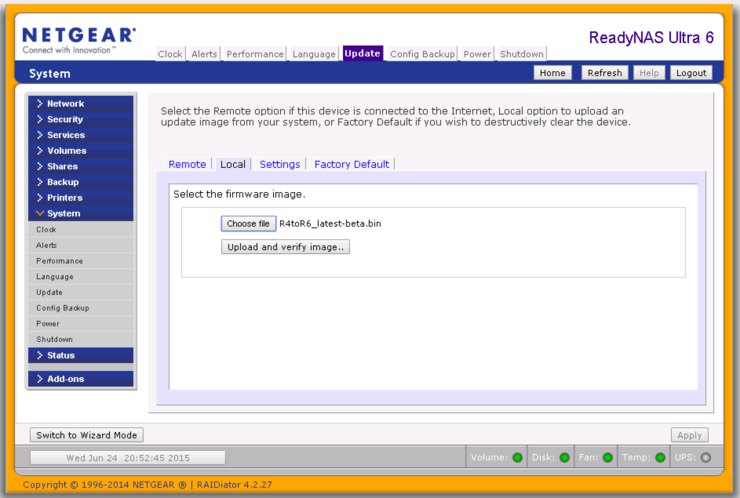Open Shutdown in the System submenu

pos(81,339)
